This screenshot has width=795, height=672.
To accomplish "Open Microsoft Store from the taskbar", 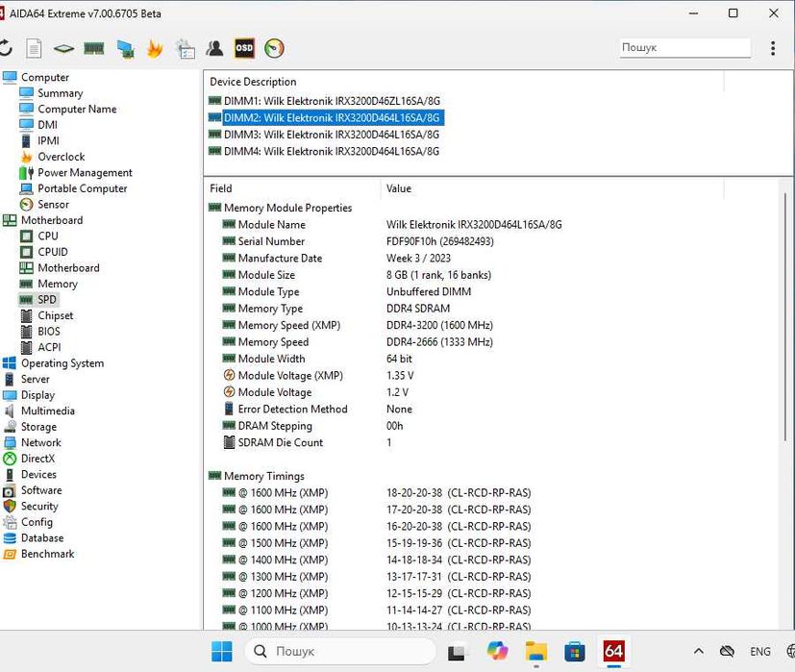I will (575, 651).
